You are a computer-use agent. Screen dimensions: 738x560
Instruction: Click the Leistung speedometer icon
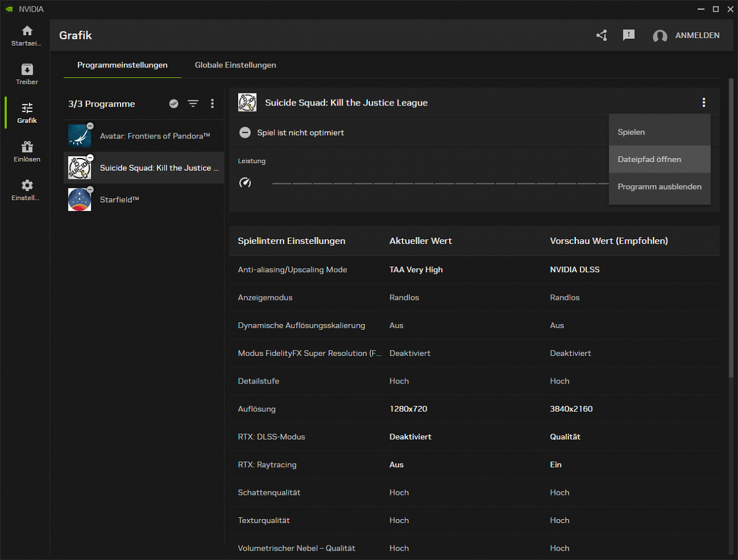tap(245, 183)
